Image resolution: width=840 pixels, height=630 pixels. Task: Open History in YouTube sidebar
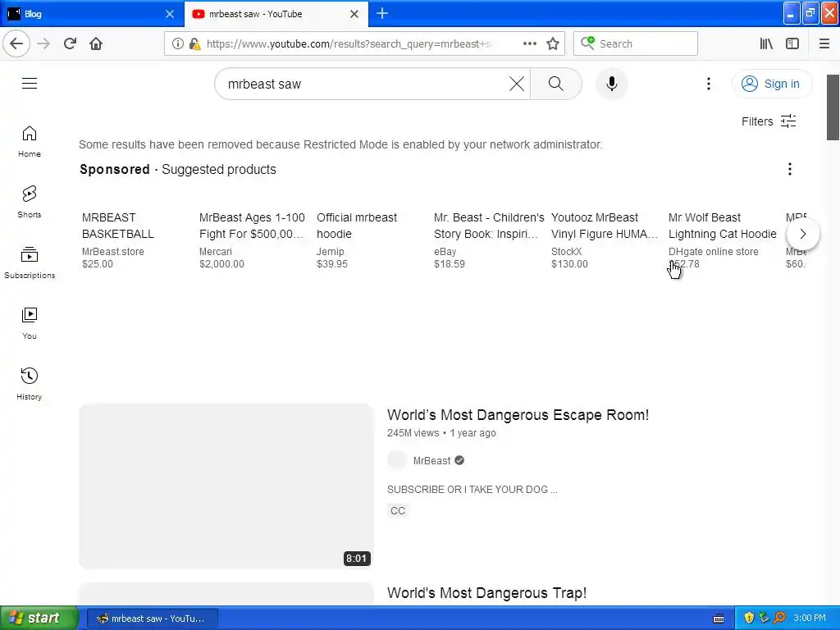(30, 384)
